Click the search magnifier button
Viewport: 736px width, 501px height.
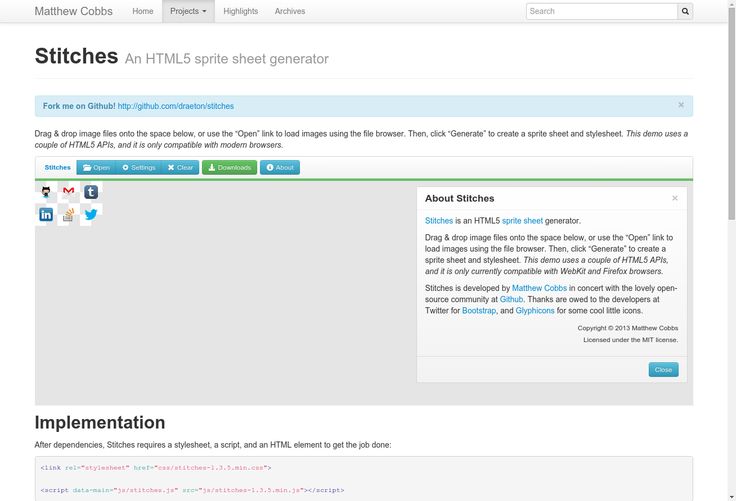(685, 11)
